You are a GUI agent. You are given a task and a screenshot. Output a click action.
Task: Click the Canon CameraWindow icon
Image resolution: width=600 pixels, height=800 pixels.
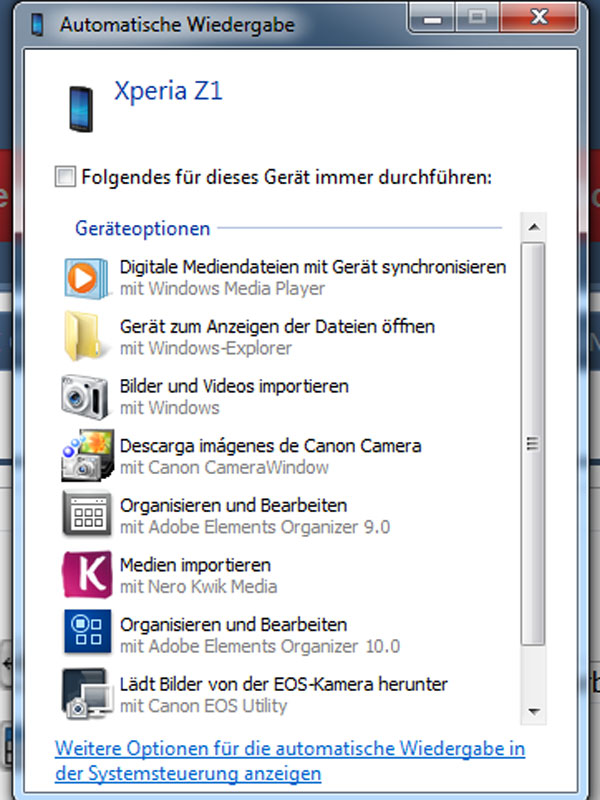coord(84,456)
